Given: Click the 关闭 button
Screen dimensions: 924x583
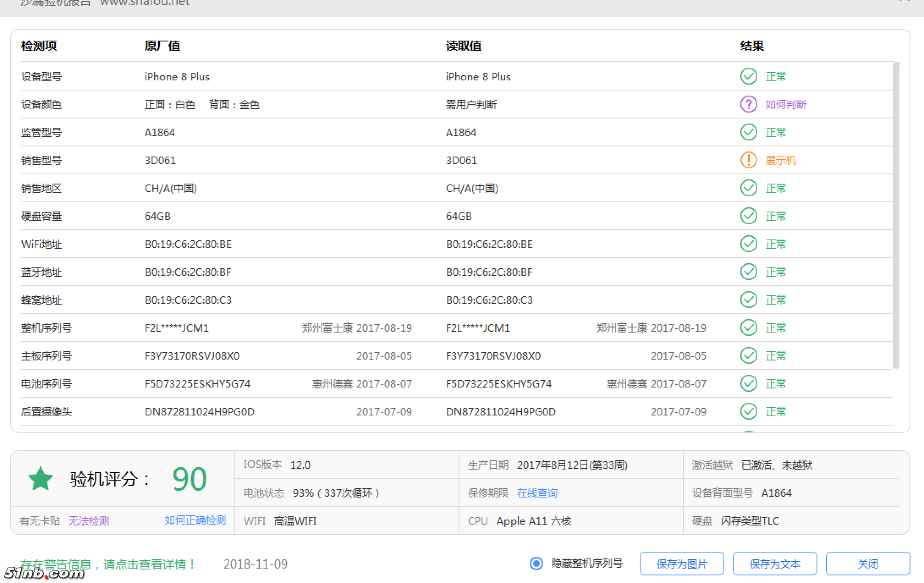Looking at the screenshot, I should pyautogui.click(x=867, y=564).
